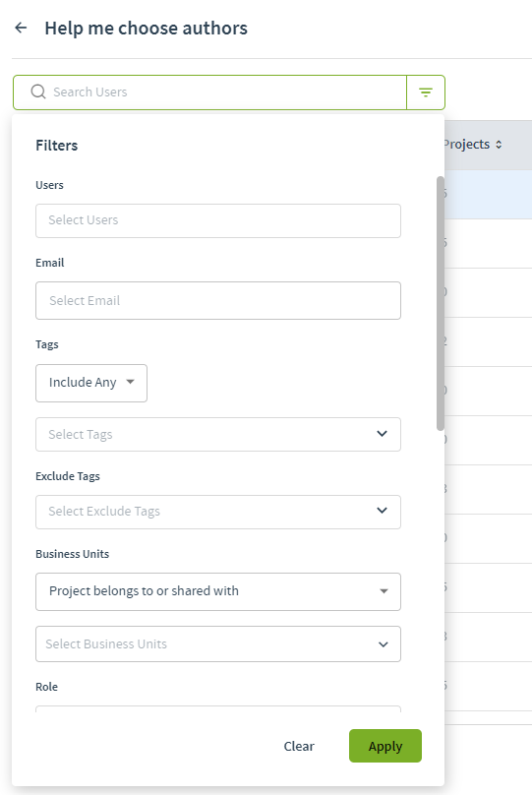Open the Select Business Units dropdown chevron
This screenshot has height=795, width=532.
(384, 643)
